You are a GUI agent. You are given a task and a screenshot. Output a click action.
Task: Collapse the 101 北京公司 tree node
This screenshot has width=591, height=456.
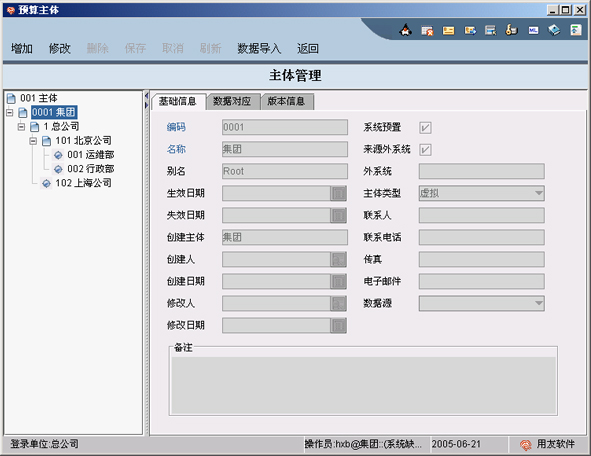33,141
